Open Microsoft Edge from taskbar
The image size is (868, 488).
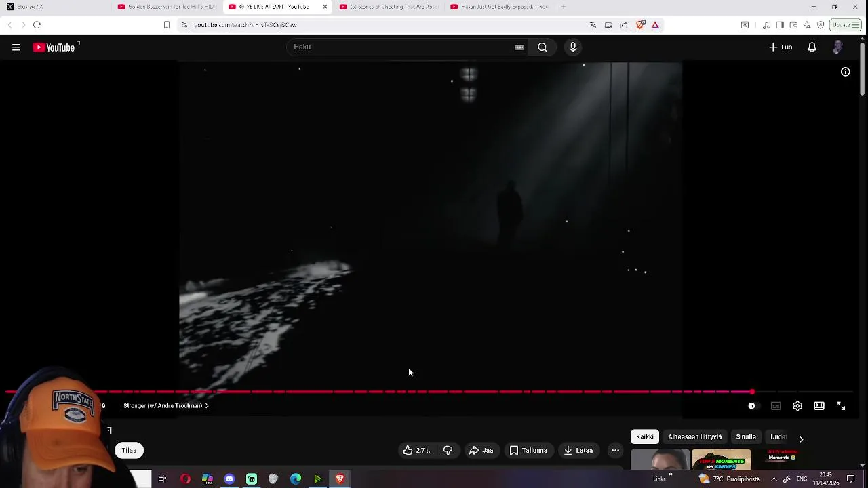point(296,479)
